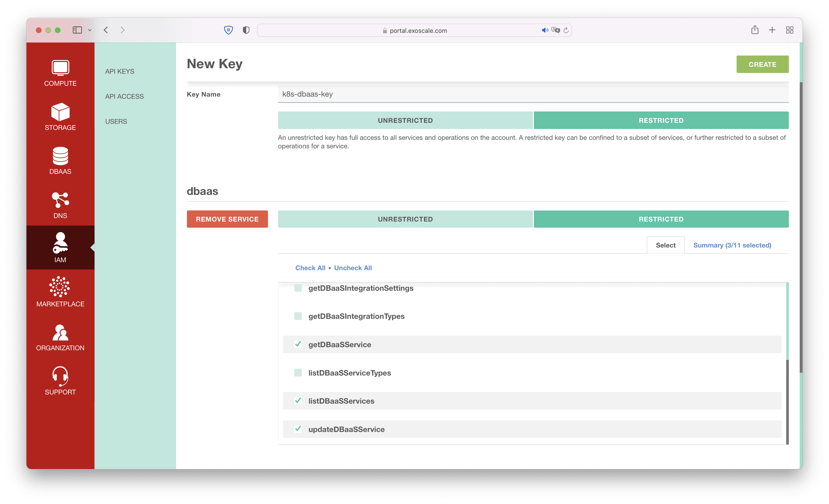Open API Access in the IAM menu
Viewport: 829px width, 504px height.
pyautogui.click(x=124, y=97)
